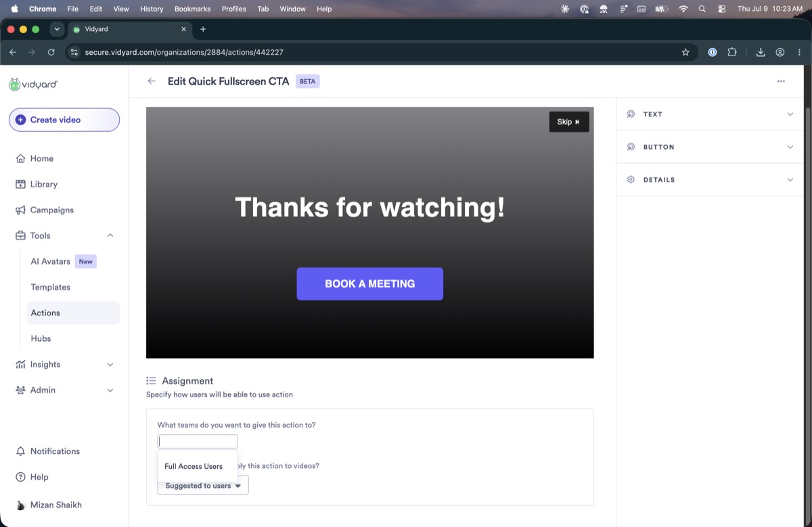Expand the Insights section chevron
Screen dimensions: 812x527
(x=110, y=364)
